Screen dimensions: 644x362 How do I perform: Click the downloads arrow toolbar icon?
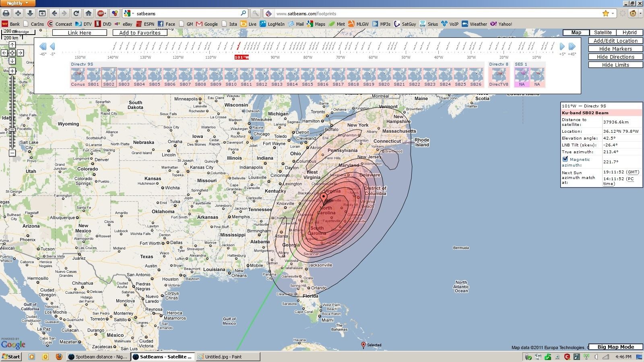click(30, 13)
